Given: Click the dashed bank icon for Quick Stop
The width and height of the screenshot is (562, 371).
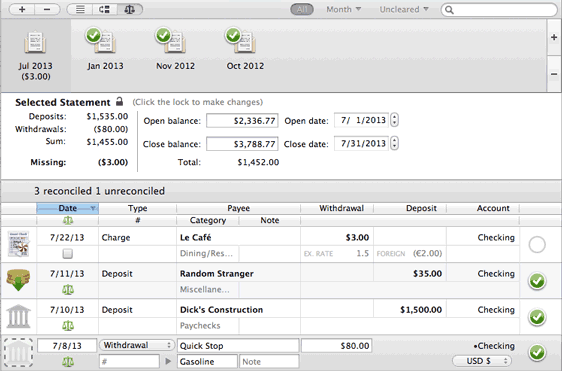Looking at the screenshot, I should tap(18, 353).
